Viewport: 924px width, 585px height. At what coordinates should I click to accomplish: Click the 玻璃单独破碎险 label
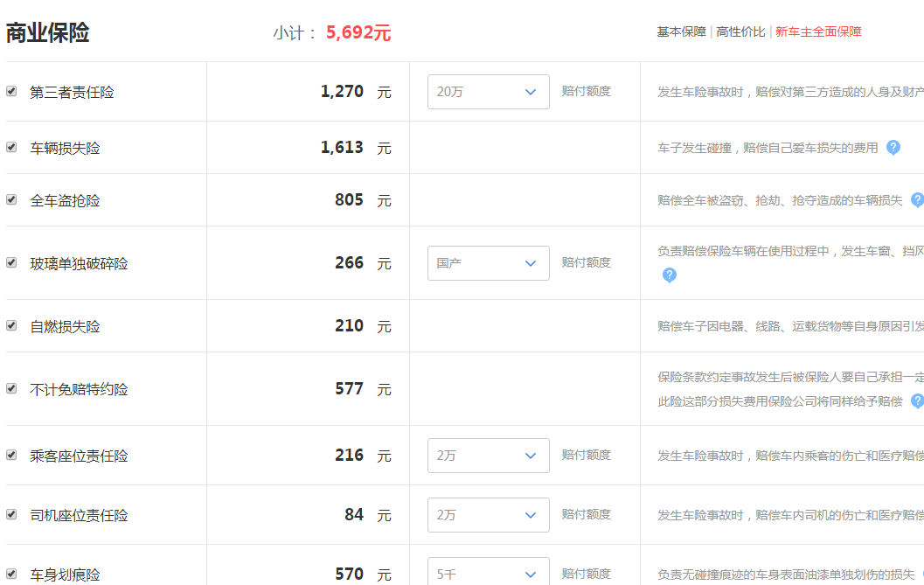click(x=79, y=263)
